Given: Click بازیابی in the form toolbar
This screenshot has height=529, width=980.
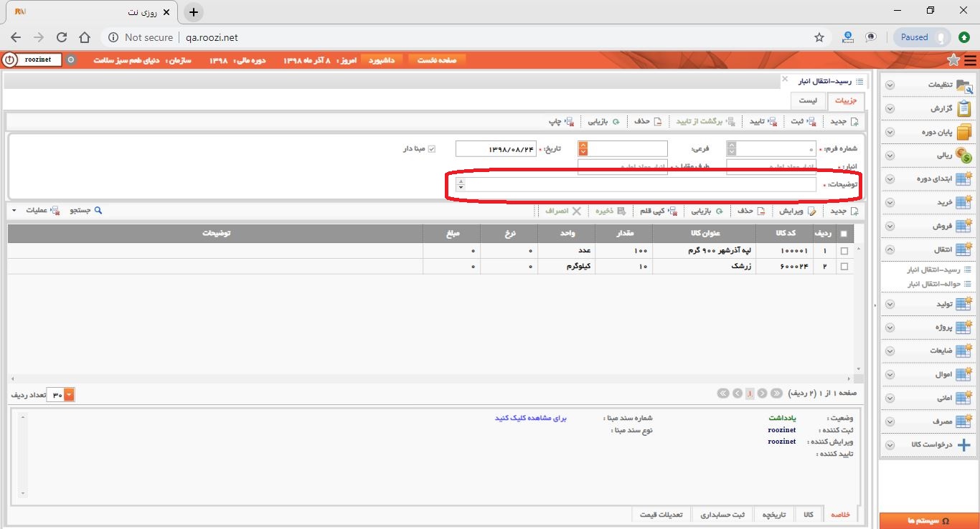Looking at the screenshot, I should point(603,121).
